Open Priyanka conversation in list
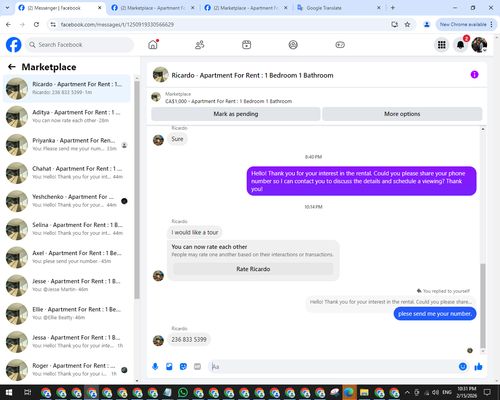500x400 pixels. [x=67, y=145]
